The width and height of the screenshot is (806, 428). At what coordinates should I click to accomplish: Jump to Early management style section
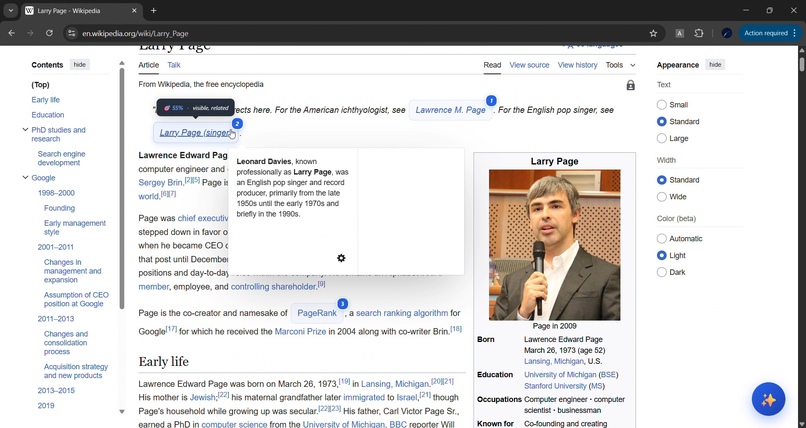(x=75, y=228)
